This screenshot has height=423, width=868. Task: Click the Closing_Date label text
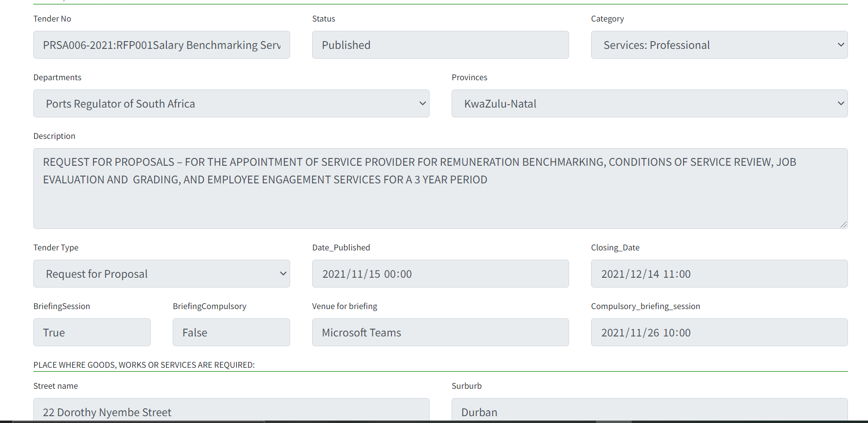pos(615,247)
